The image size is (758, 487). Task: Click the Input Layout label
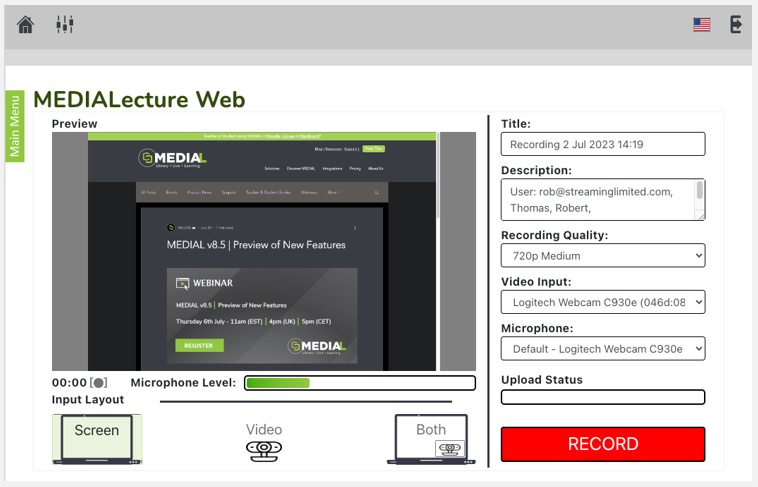[x=88, y=400]
